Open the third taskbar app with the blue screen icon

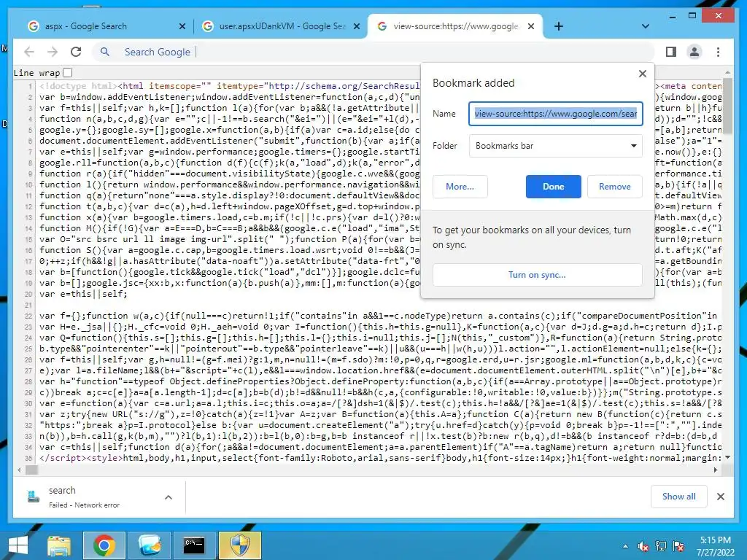coord(150,545)
